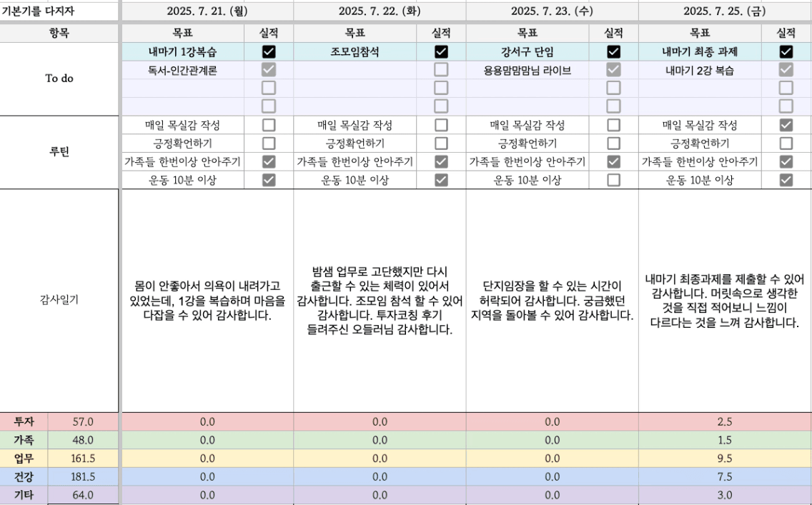Check 매일 목실감 작성 for July 21

(269, 125)
